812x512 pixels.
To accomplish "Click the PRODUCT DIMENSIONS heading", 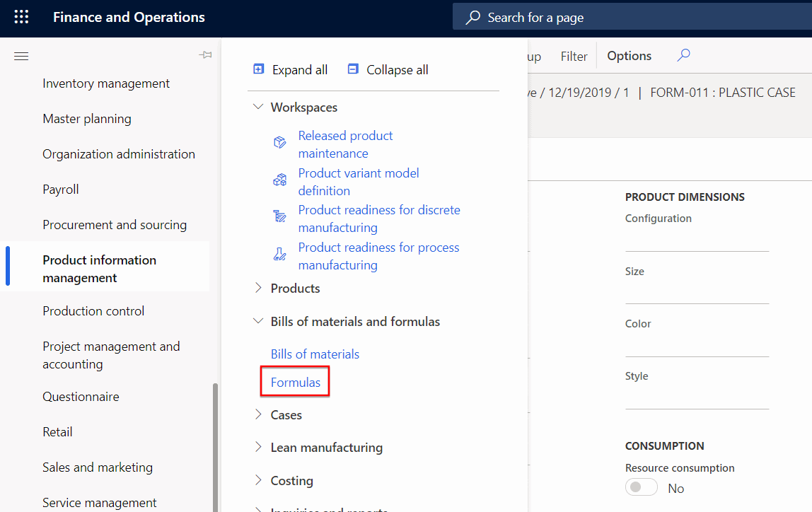I will pyautogui.click(x=685, y=197).
